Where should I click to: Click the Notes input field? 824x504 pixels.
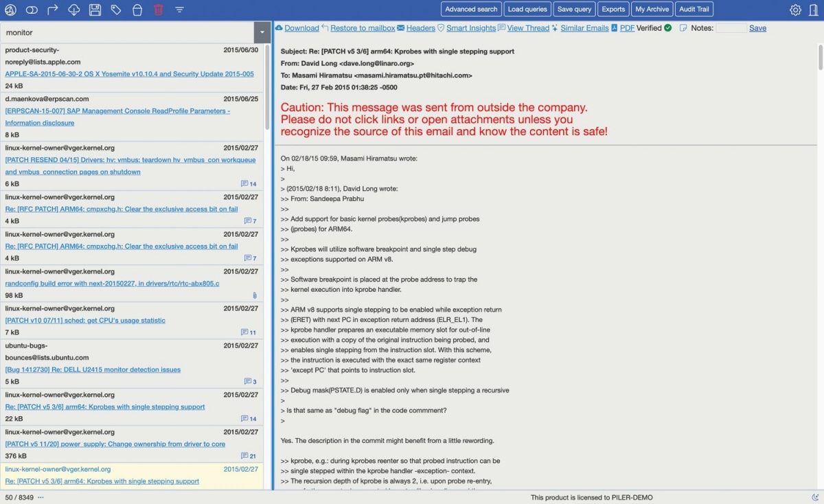coord(731,28)
